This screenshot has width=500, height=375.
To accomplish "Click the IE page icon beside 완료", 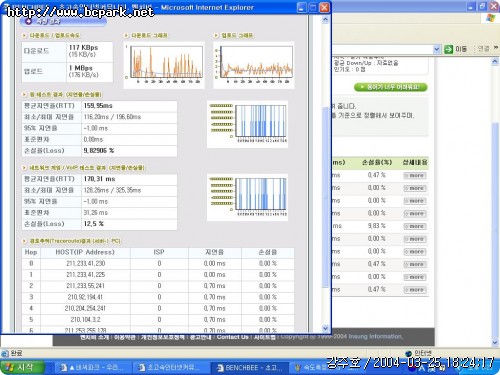I will (5, 353).
